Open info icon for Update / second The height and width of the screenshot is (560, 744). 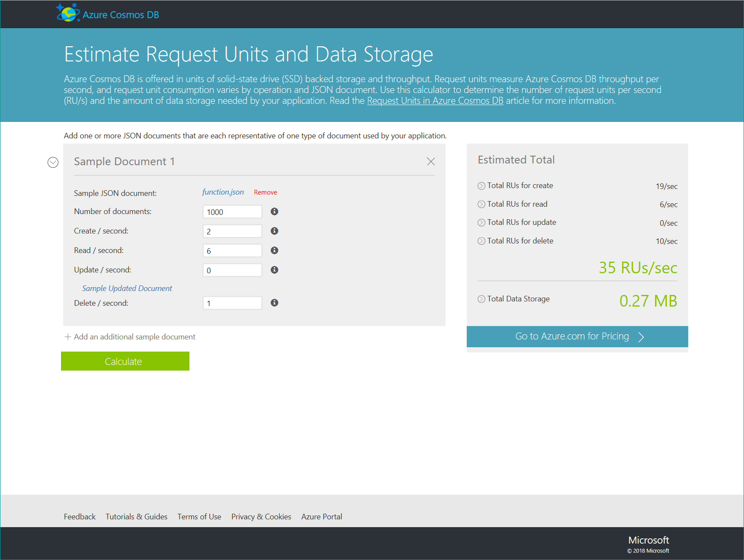tap(274, 270)
